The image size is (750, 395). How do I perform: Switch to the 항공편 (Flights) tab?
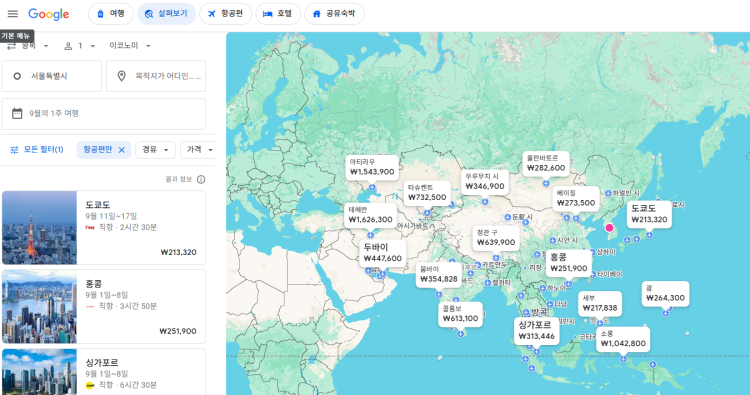click(225, 14)
